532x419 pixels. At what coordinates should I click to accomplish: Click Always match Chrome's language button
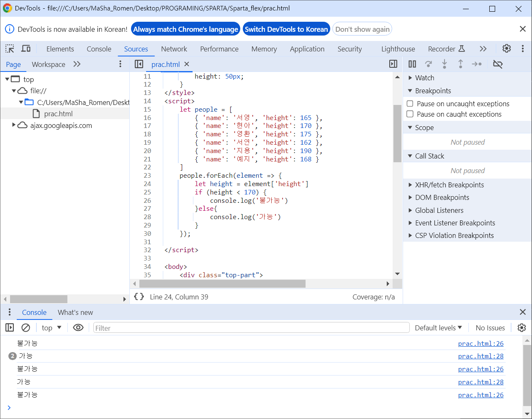click(185, 29)
